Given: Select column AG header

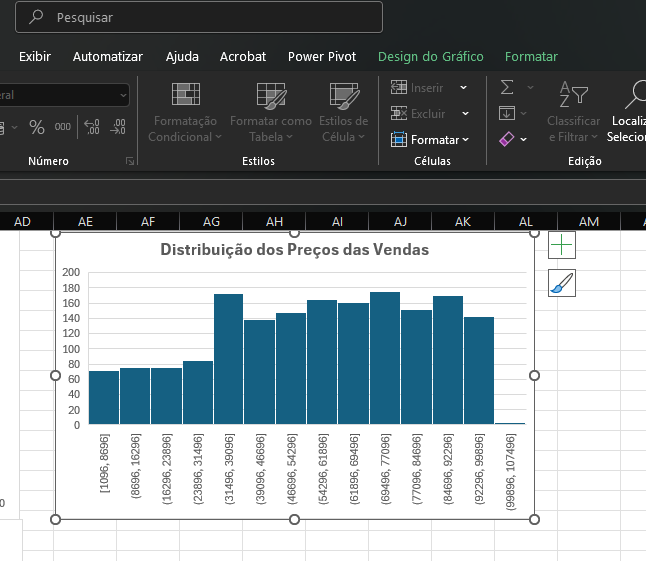Looking at the screenshot, I should (x=211, y=222).
